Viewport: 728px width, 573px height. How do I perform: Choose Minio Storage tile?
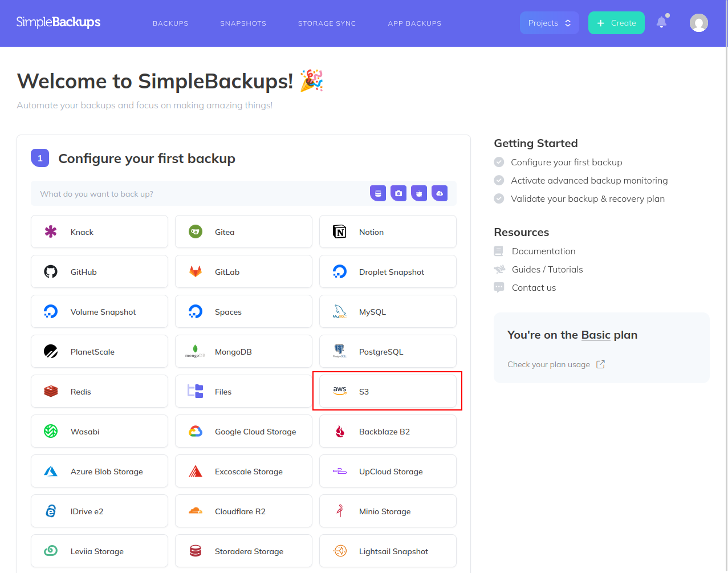[x=388, y=511]
